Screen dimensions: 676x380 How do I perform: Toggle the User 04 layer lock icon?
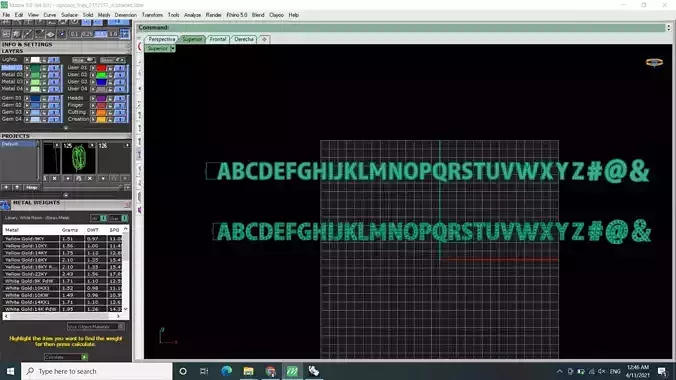pyautogui.click(x=110, y=89)
